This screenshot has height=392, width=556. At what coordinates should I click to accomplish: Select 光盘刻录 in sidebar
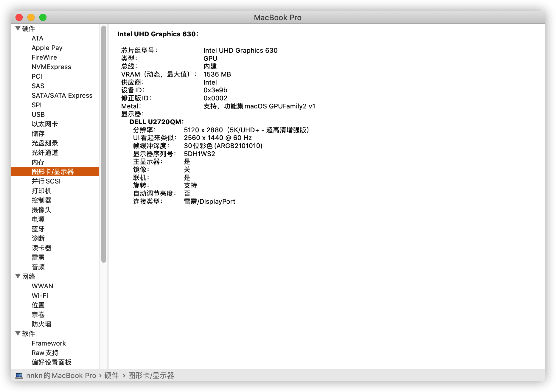pos(45,143)
